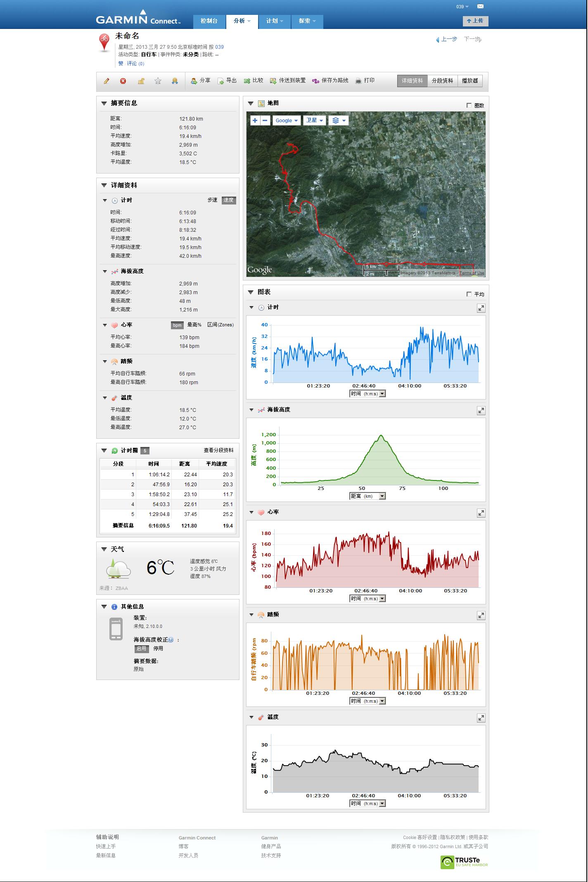Click the Garmin Connect logo
This screenshot has width=588, height=882.
tap(138, 18)
